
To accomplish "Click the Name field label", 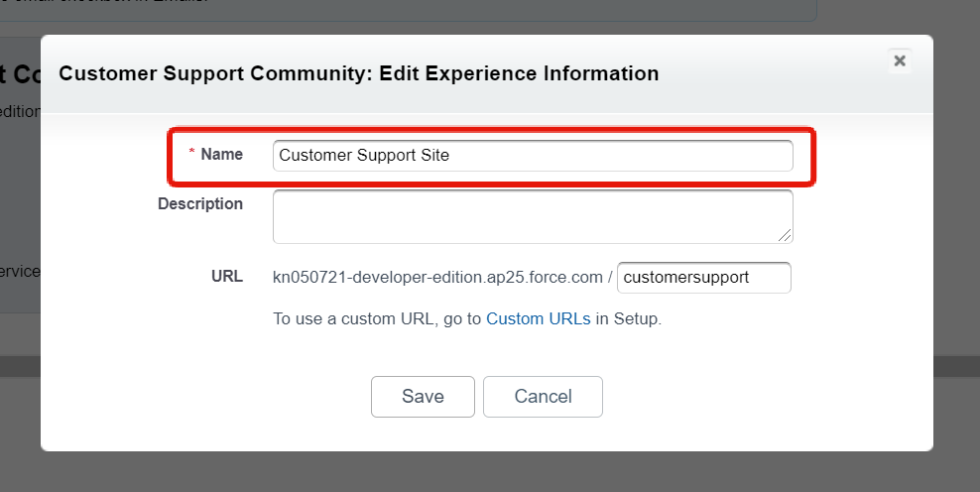I will tap(221, 155).
